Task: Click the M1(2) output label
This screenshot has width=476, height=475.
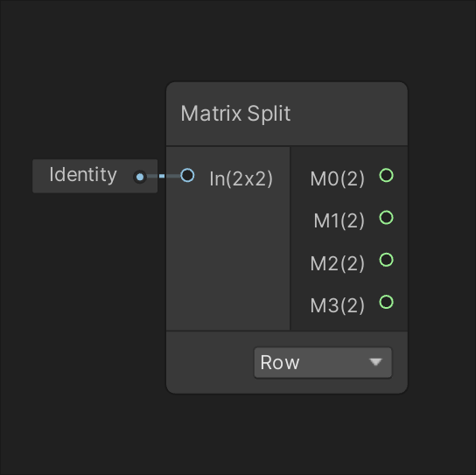Action: point(339,220)
